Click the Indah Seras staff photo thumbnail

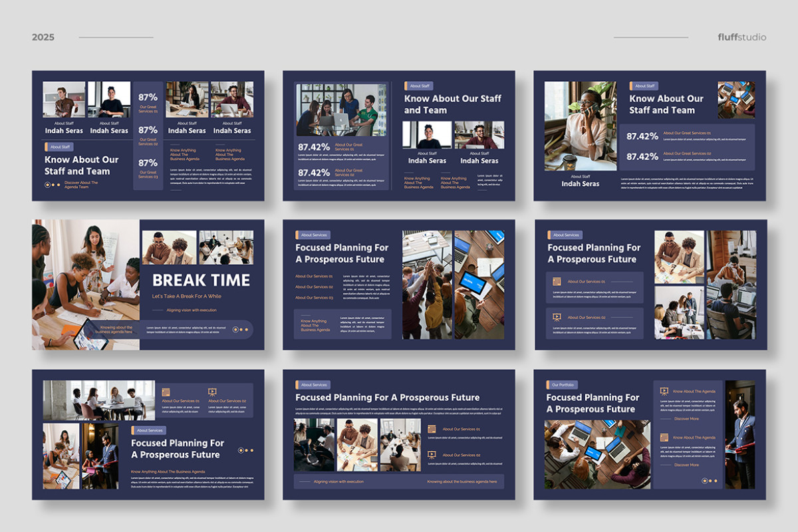65,98
